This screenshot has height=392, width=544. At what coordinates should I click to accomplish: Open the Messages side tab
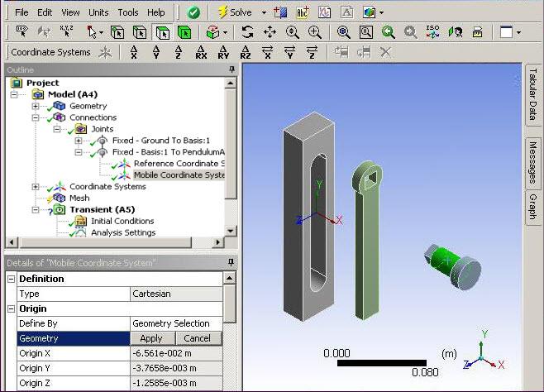point(533,162)
